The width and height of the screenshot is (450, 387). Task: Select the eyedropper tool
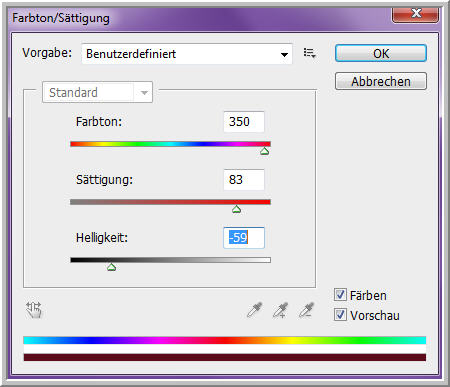255,310
